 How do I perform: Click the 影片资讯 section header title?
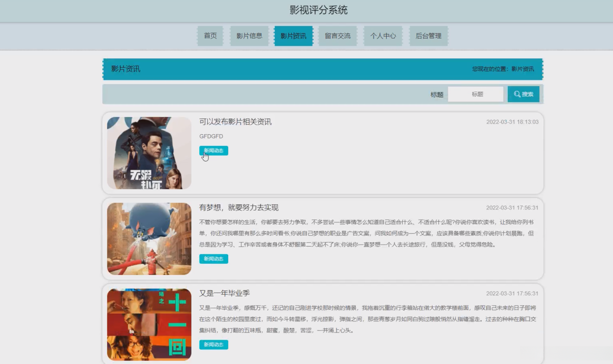pos(126,69)
